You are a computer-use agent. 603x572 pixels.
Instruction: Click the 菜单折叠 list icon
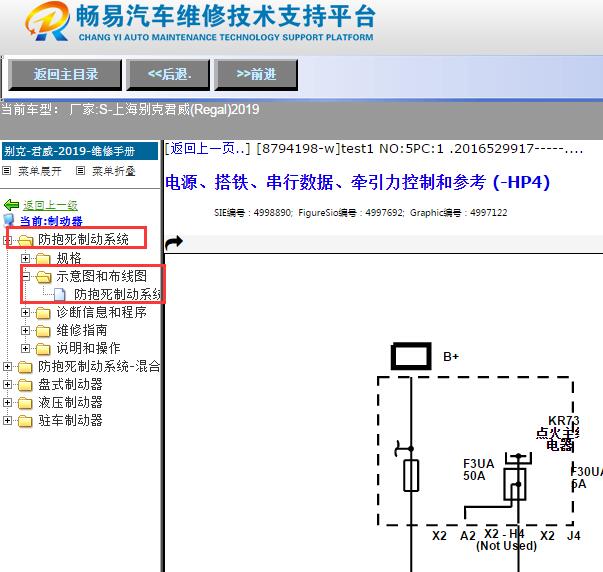point(80,170)
